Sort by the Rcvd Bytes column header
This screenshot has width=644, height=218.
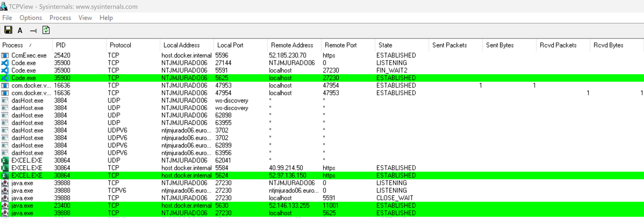617,45
